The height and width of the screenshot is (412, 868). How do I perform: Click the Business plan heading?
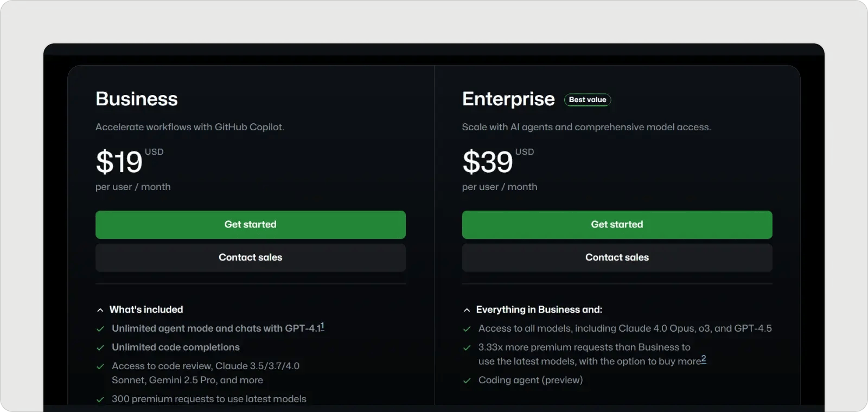(x=136, y=99)
